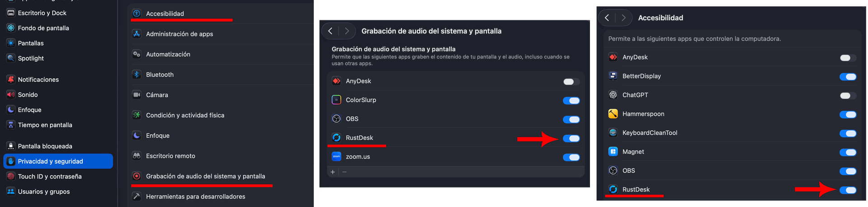
Task: Disable the ColorSlurp screen recording toggle
Action: 571,101
